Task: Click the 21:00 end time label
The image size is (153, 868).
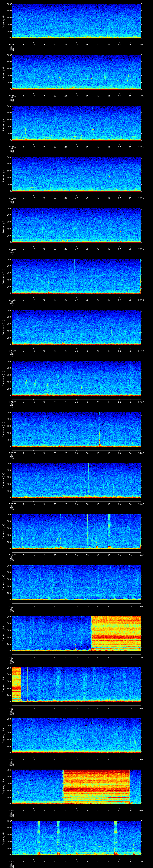Action: pyautogui.click(x=141, y=351)
